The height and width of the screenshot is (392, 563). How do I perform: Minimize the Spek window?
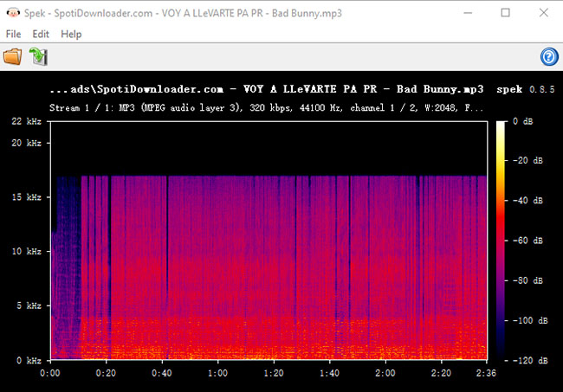[x=468, y=13]
